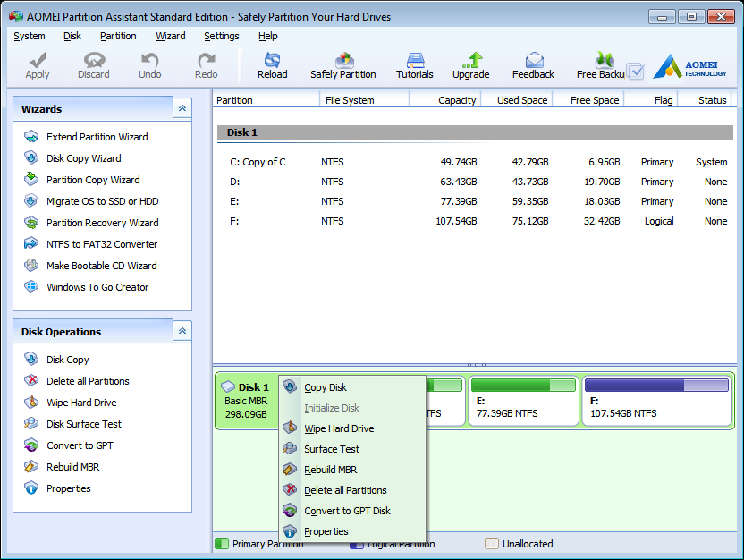The height and width of the screenshot is (560, 744).
Task: Reload disk info via Reload icon
Action: [x=273, y=60]
